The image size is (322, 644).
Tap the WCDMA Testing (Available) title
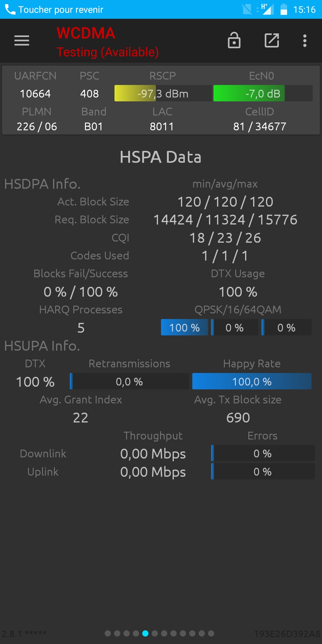pyautogui.click(x=108, y=42)
